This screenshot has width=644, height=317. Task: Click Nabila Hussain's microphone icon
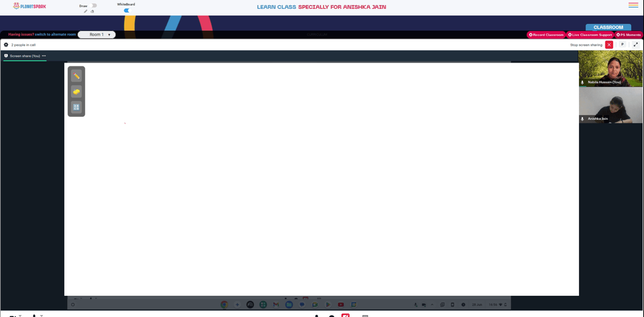pos(582,82)
